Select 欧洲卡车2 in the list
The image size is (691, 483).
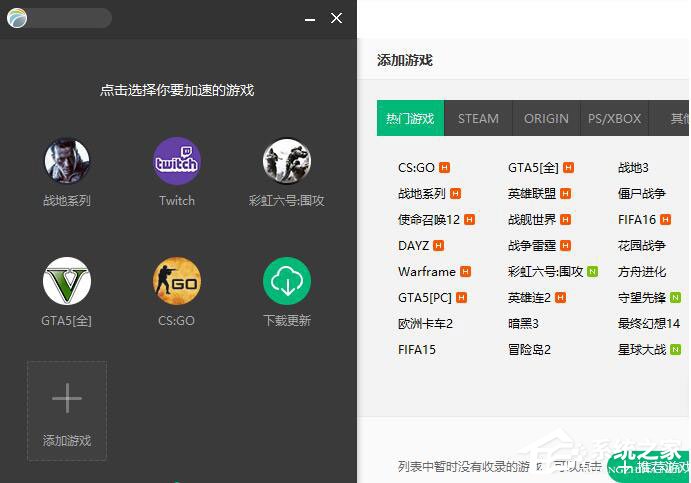(425, 323)
